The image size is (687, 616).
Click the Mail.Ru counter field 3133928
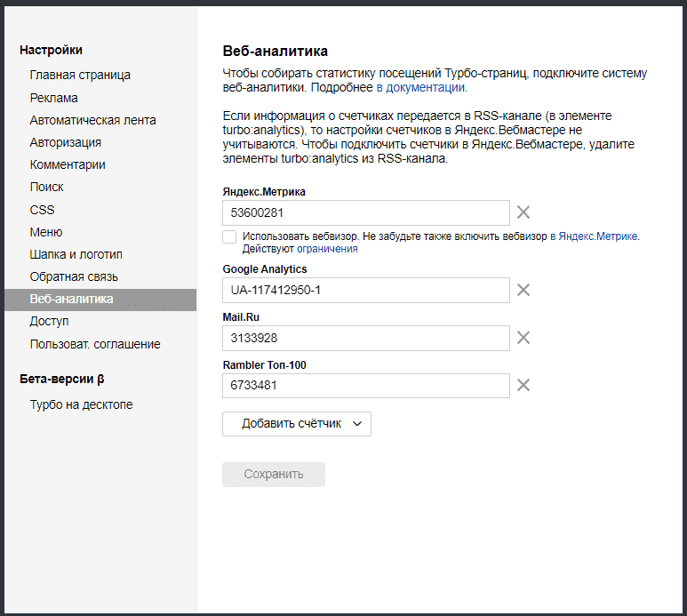[366, 339]
